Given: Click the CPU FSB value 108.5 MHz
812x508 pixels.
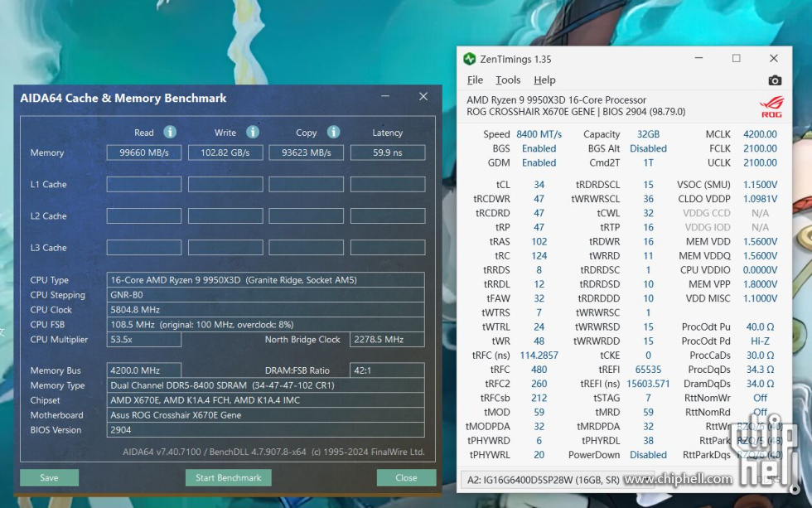Looking at the screenshot, I should pos(266,325).
